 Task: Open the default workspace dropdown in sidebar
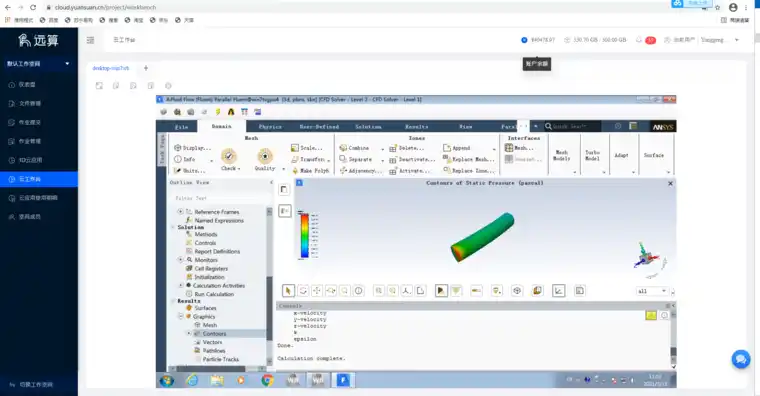[x=39, y=63]
